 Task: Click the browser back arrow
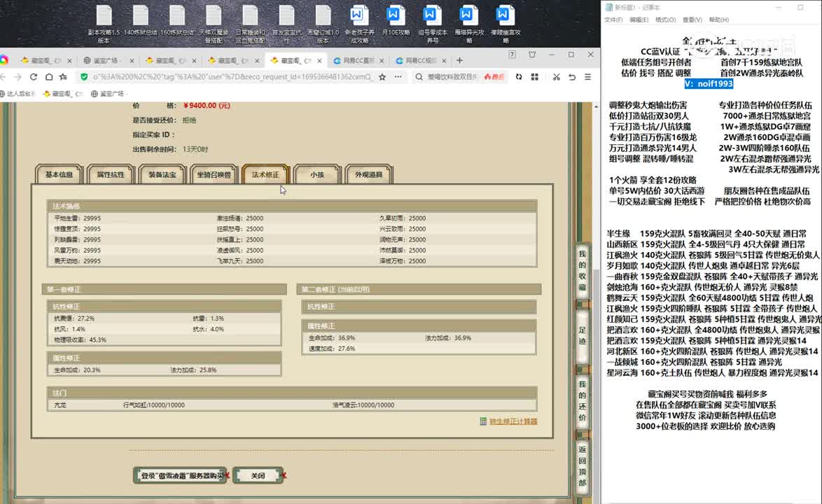coord(3,77)
